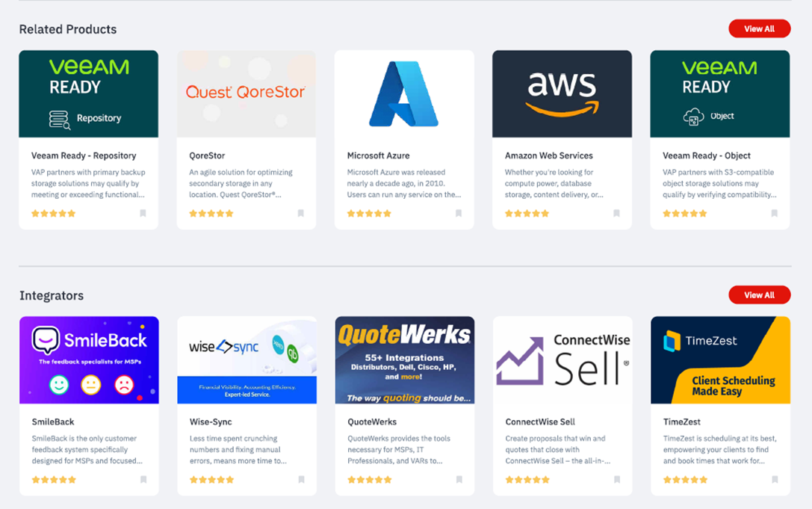Image resolution: width=812 pixels, height=509 pixels.
Task: Click the "Integrators" section heading
Action: pos(52,295)
